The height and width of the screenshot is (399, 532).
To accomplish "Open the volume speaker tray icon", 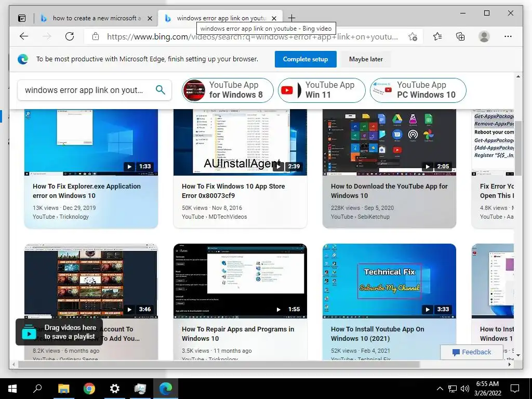I will click(465, 389).
